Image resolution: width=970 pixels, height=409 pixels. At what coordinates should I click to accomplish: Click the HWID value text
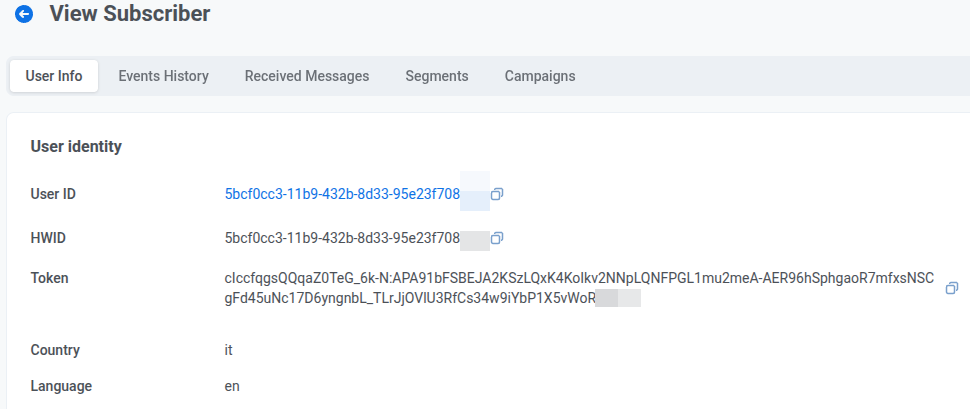342,238
